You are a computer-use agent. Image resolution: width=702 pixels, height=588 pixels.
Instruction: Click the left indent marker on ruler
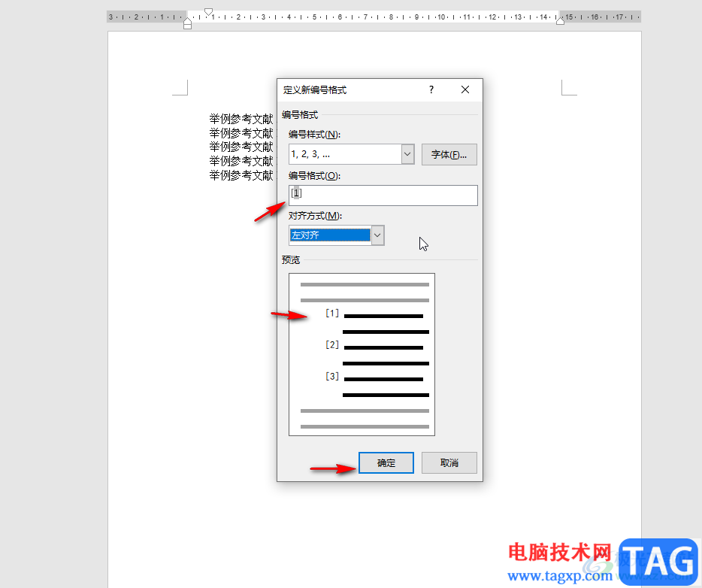(188, 23)
